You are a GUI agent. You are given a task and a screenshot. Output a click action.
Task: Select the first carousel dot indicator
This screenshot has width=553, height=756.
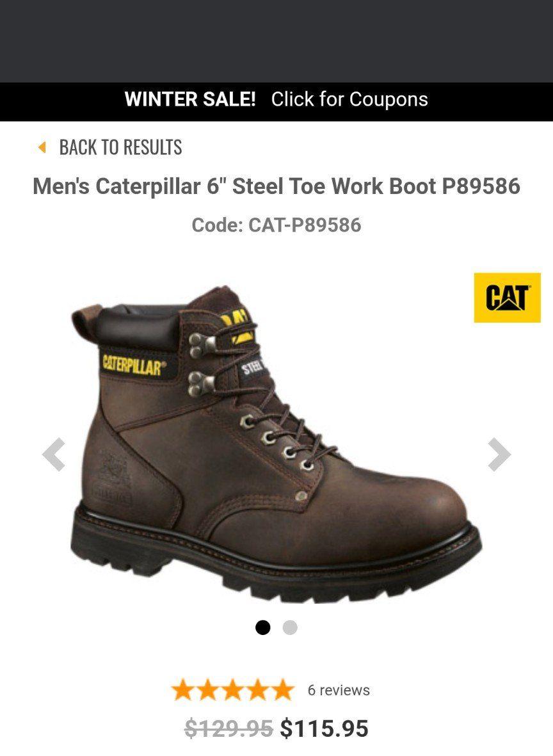tap(263, 627)
